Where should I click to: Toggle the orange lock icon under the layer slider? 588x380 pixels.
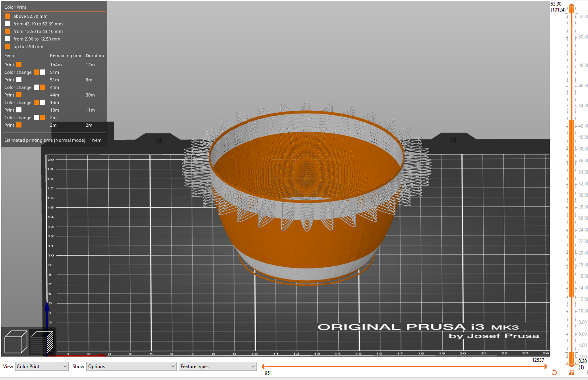tap(572, 372)
